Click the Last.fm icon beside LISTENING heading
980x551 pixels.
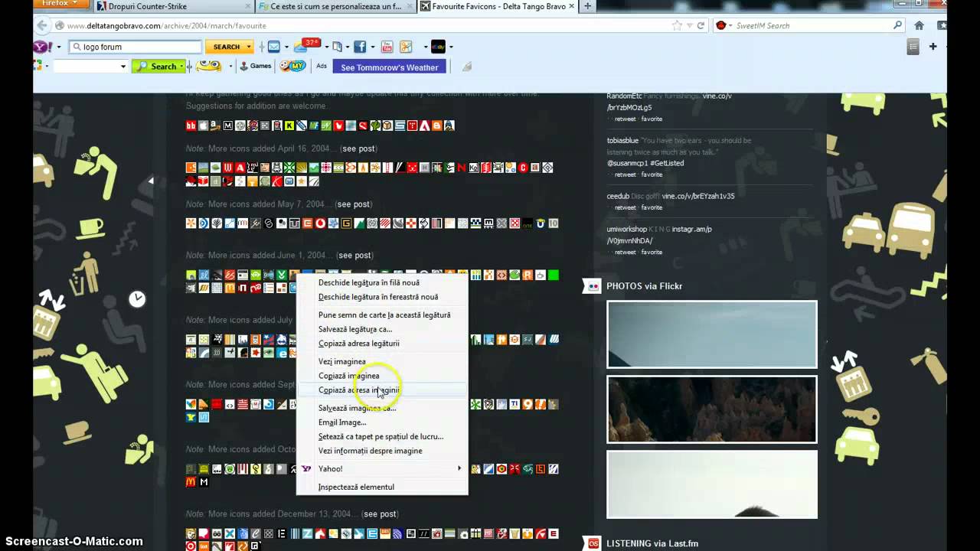coord(593,543)
